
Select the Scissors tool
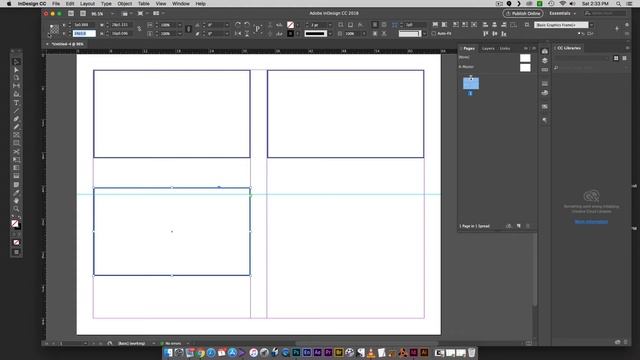click(x=16, y=151)
